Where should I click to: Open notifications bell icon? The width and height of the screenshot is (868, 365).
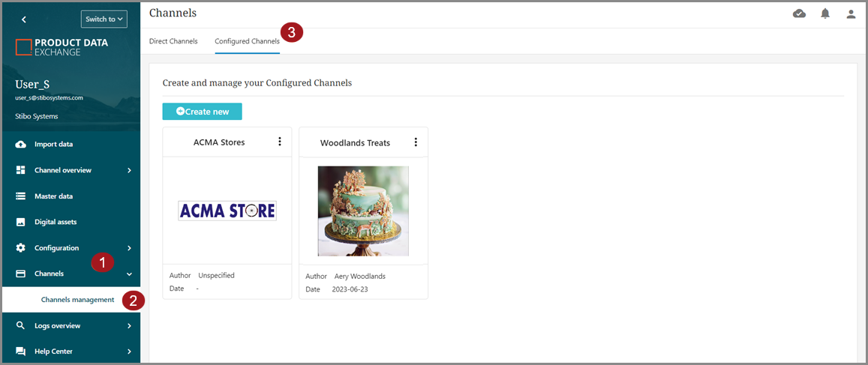coord(825,13)
